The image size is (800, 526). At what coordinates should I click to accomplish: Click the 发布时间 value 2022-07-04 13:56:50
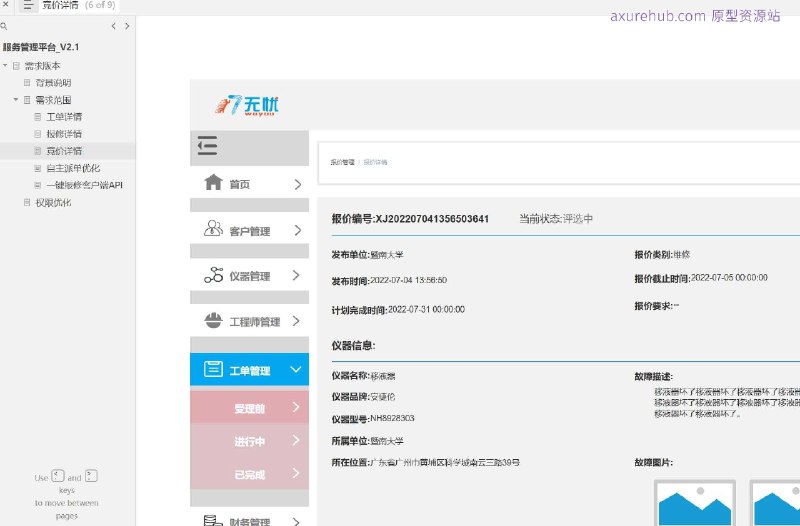click(x=408, y=280)
